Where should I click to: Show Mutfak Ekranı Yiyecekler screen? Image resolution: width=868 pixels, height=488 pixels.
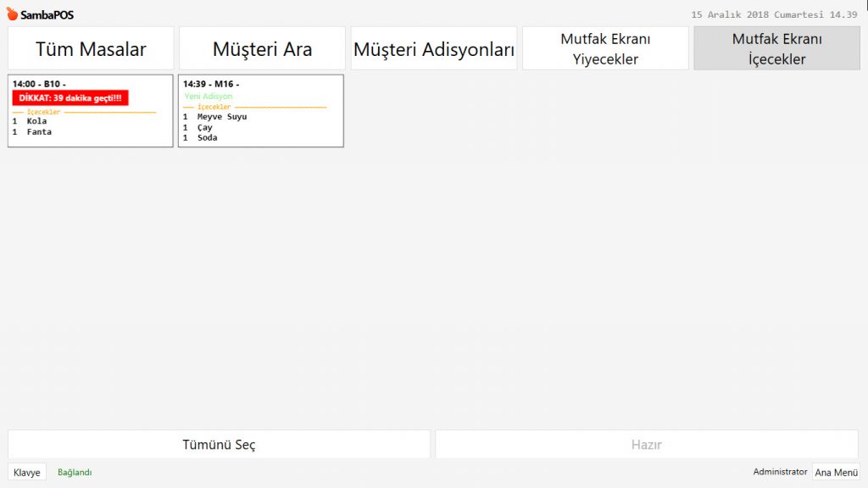pyautogui.click(x=605, y=49)
